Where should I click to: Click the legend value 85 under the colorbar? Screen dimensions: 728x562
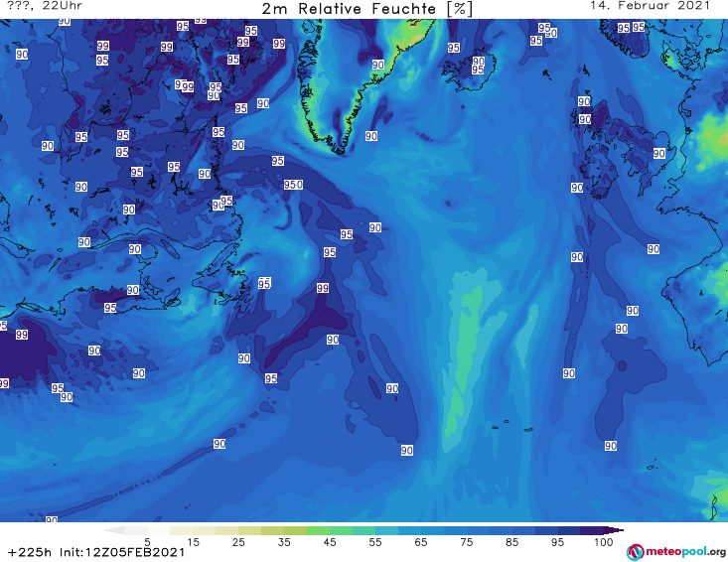(511, 542)
